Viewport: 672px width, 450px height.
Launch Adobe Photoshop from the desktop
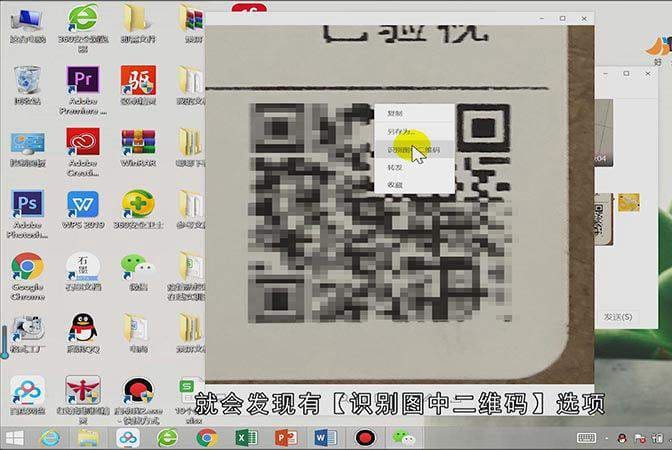point(27,213)
